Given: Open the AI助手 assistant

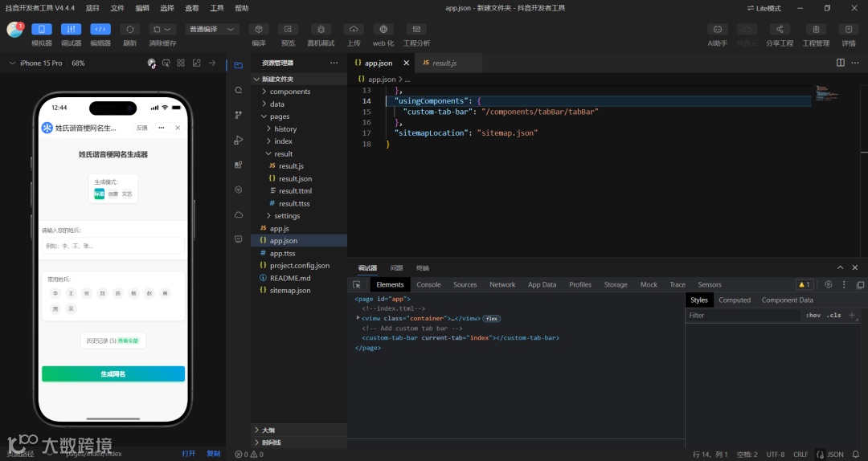Looking at the screenshot, I should pyautogui.click(x=717, y=30).
